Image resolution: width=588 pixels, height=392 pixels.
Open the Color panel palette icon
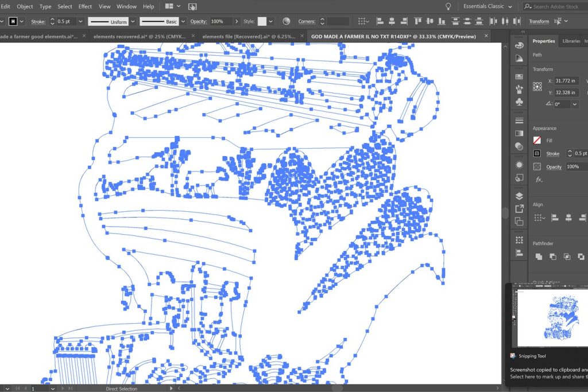pos(519,45)
